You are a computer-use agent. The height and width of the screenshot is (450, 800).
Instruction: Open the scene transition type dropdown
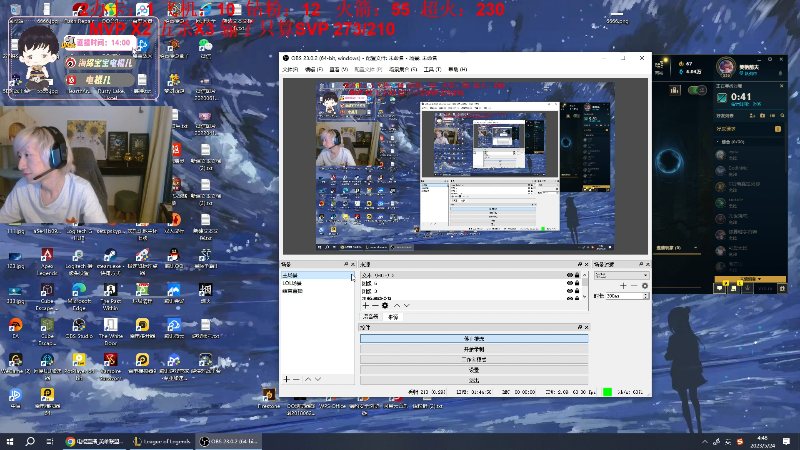tap(621, 276)
